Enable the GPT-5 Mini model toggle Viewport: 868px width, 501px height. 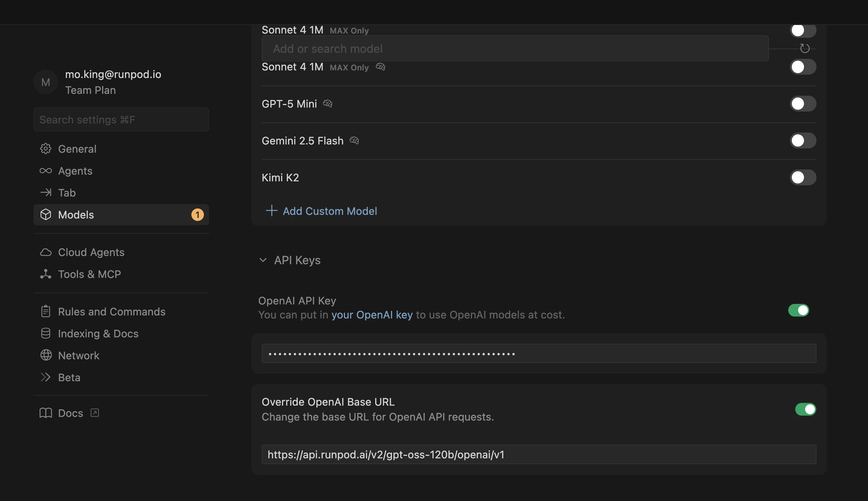(803, 104)
